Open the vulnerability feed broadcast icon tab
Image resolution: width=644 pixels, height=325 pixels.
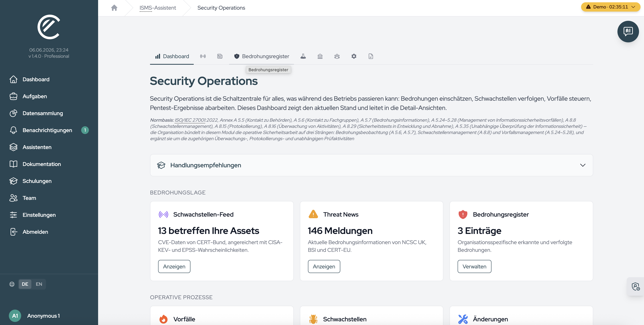203,56
